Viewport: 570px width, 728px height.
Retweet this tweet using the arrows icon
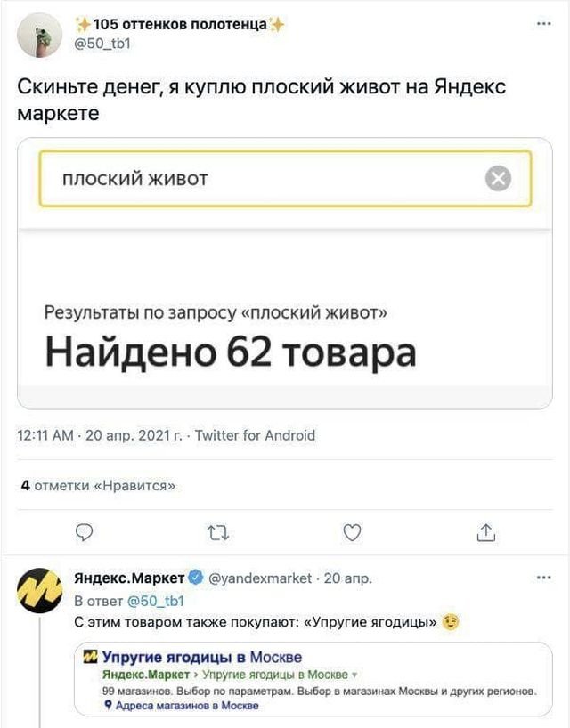[218, 532]
